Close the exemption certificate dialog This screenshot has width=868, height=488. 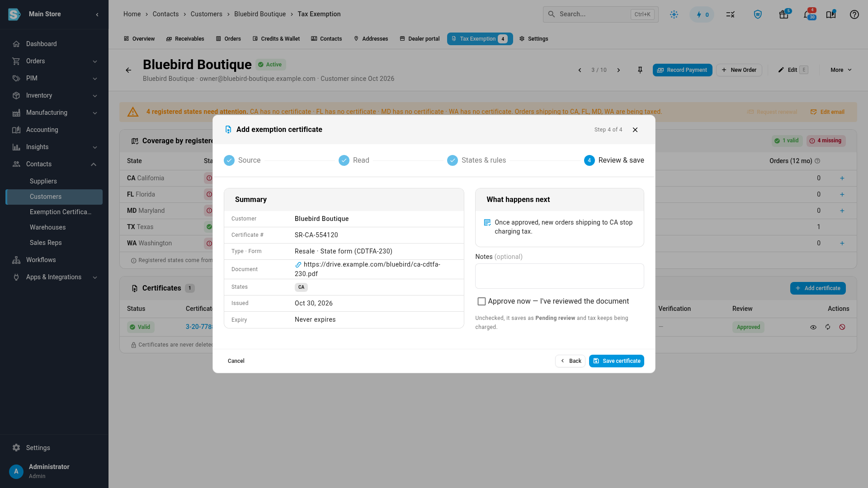pos(635,130)
